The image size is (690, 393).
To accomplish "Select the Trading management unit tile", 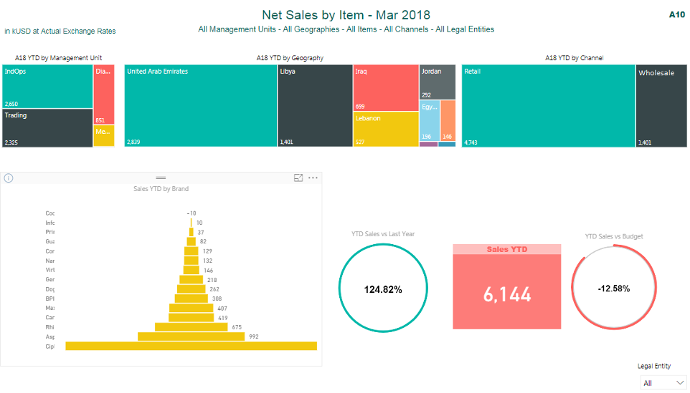I will (48, 128).
